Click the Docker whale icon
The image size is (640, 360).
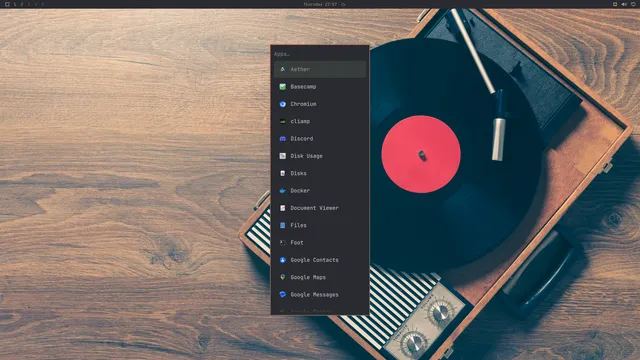tap(282, 191)
